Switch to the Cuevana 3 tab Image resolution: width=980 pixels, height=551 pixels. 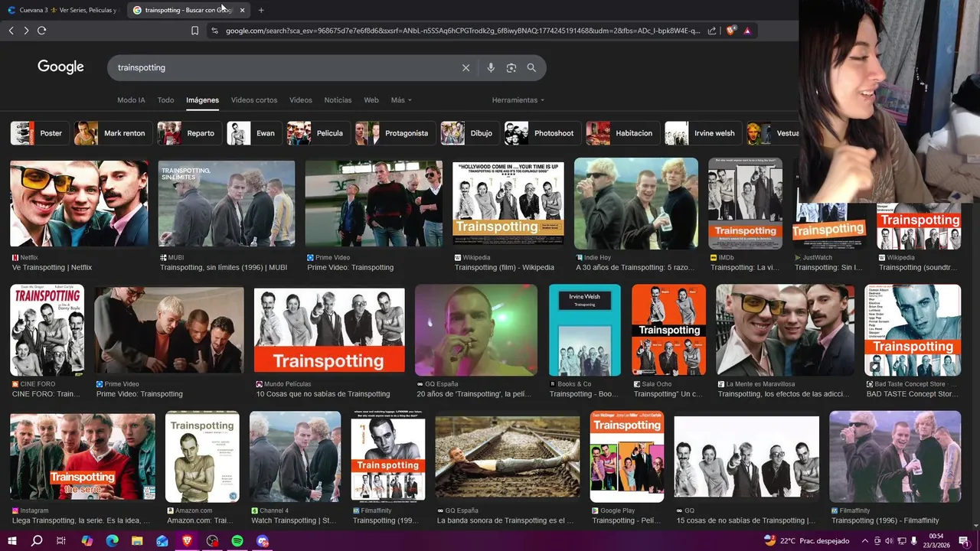pos(62,10)
